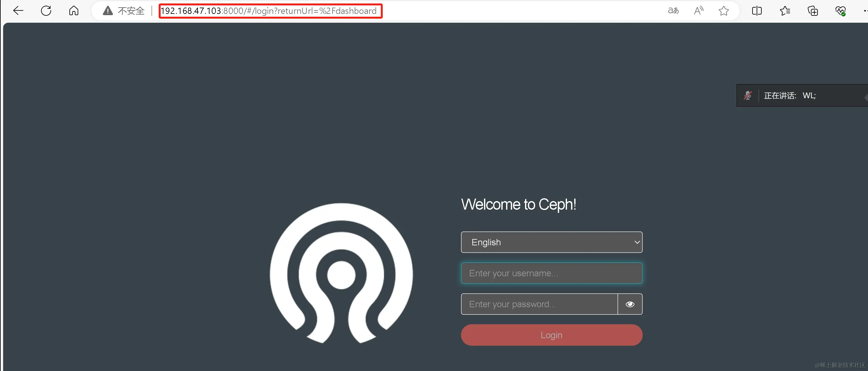
Task: Focus the password input field
Action: point(539,304)
